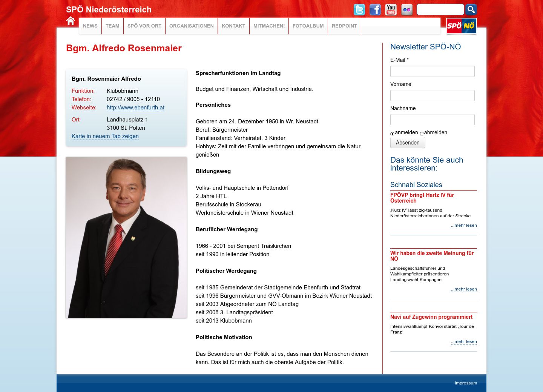Click the line 3100 St. Pölten
The image size is (543, 392).
point(126,128)
